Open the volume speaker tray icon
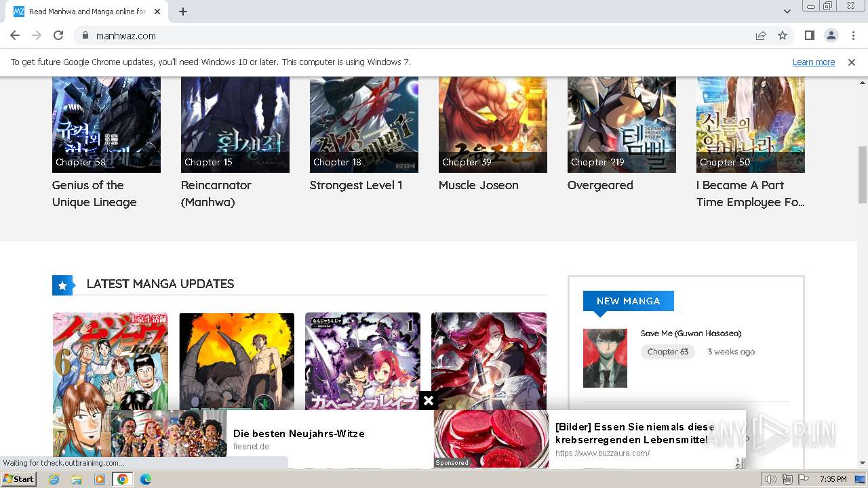 click(x=771, y=479)
